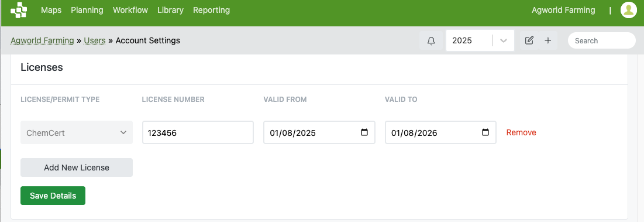Follow the Users breadcrumb link
Image resolution: width=644 pixels, height=222 pixels.
tap(95, 40)
